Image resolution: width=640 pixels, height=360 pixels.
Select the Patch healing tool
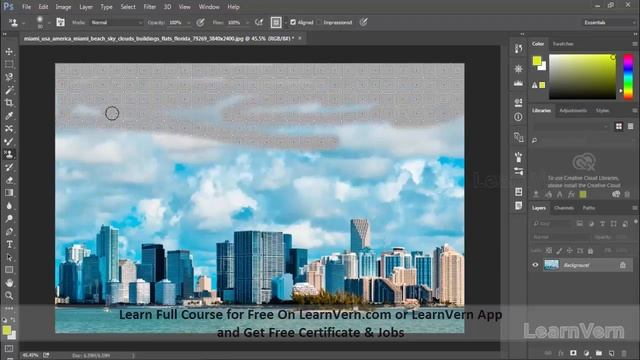tap(9, 129)
